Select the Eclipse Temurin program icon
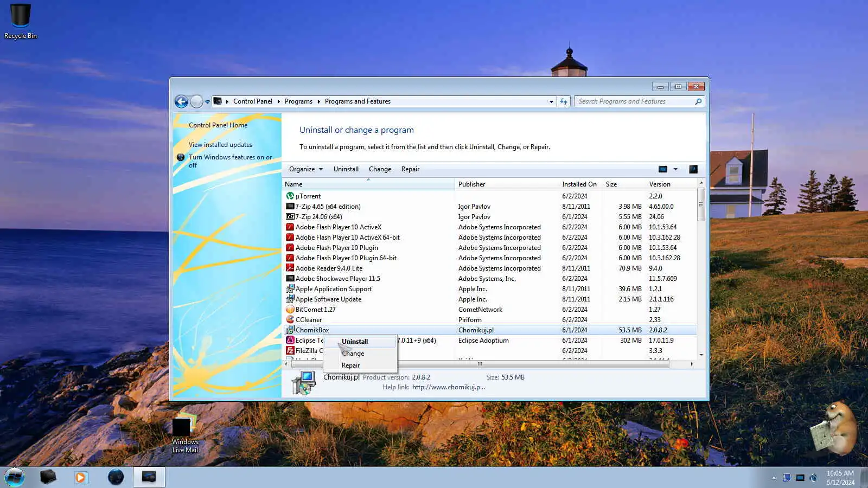868x488 pixels. (x=290, y=341)
